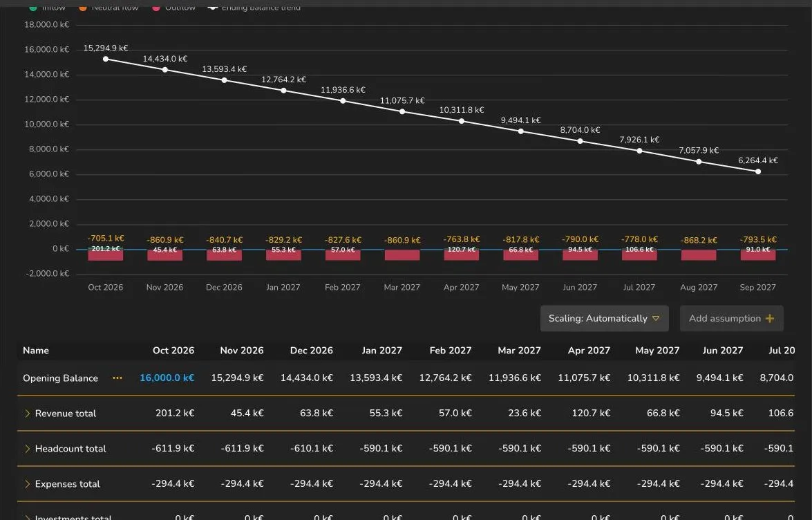This screenshot has width=812, height=520.
Task: Click the Opening Balance row label
Action: click(x=60, y=378)
